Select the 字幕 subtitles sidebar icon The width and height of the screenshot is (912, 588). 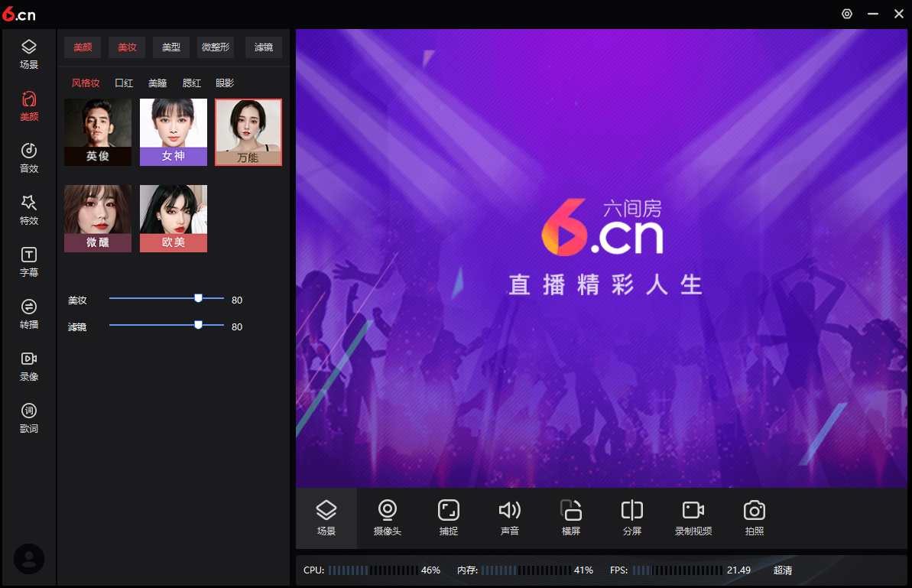point(29,262)
